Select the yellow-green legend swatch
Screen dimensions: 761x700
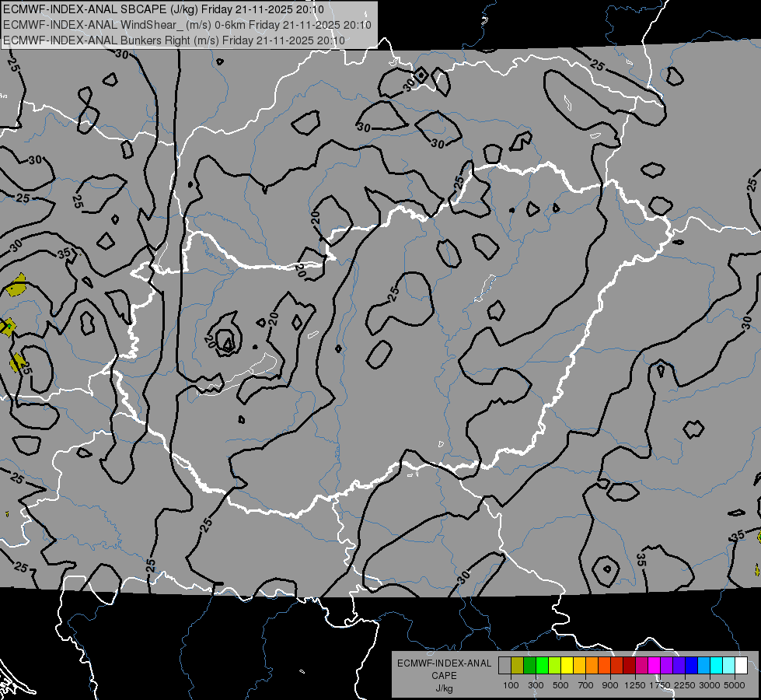[x=555, y=665]
